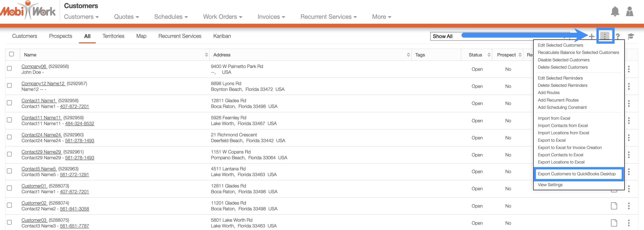Click phone number 484-324-8532

(x=80, y=124)
